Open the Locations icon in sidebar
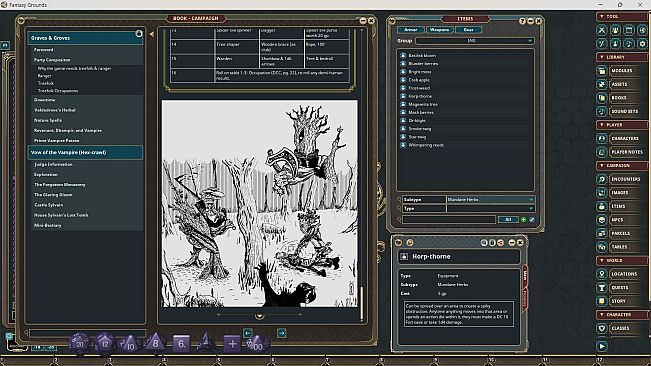Screen dimensions: 651x366 click(x=602, y=274)
